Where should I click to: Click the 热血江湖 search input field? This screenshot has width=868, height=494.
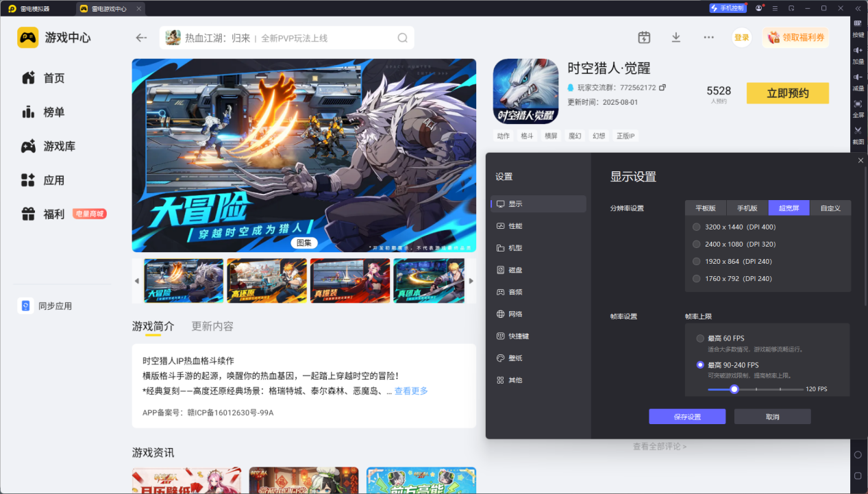pos(287,38)
